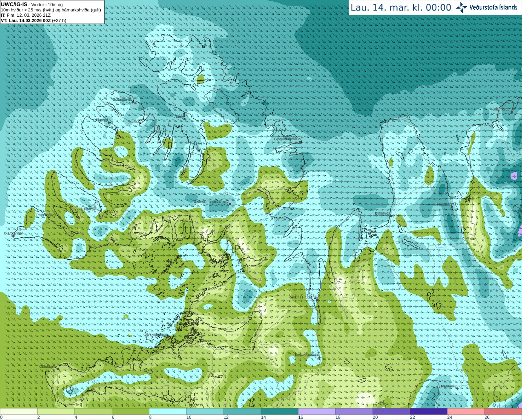The image size is (522, 420).
Task: Click the 'VT: Lau. 14.03.2026 00Z' line
Action: (x=26, y=20)
